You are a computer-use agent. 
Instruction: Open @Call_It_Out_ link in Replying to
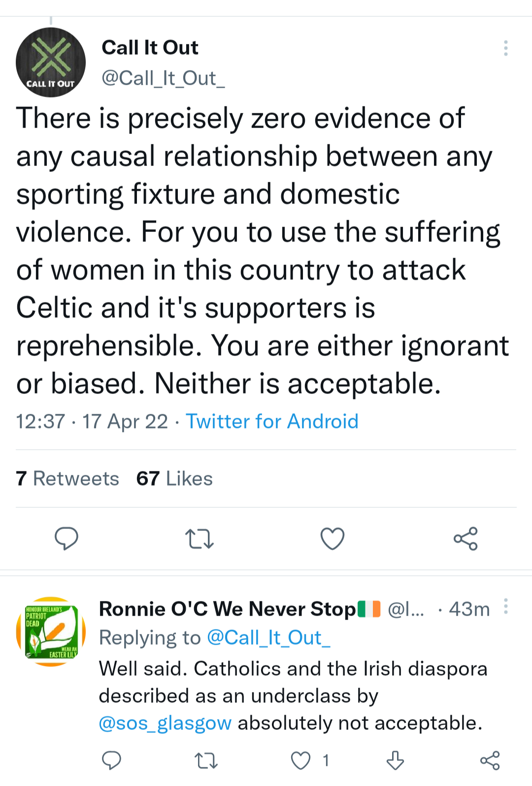click(268, 638)
